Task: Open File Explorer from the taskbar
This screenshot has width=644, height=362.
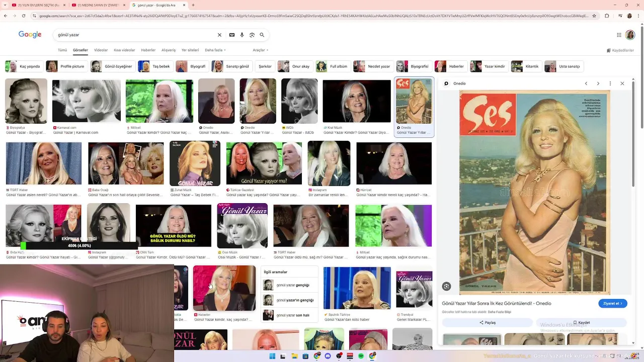Action: [x=294, y=356]
